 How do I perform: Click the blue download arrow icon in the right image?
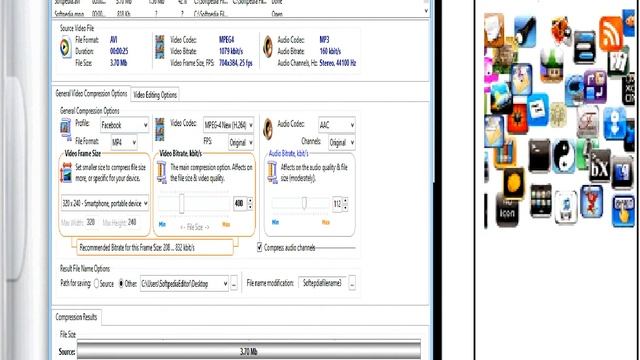[x=615, y=124]
